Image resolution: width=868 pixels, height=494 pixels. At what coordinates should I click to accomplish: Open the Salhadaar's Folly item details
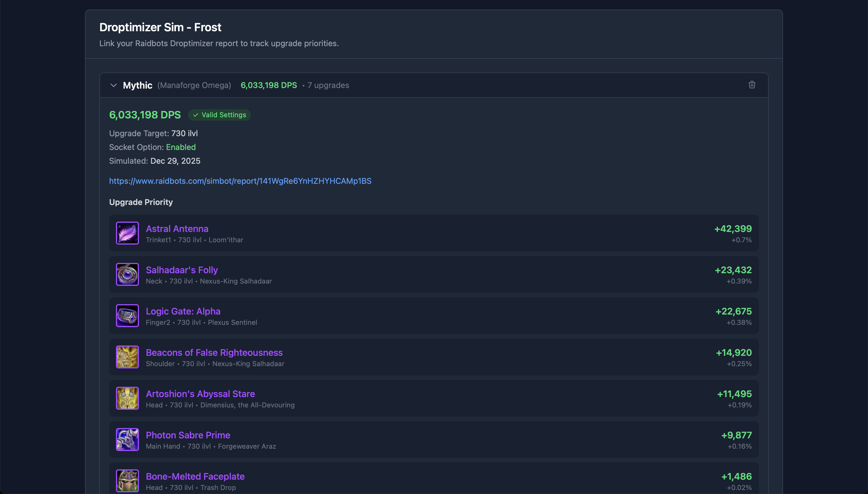182,270
